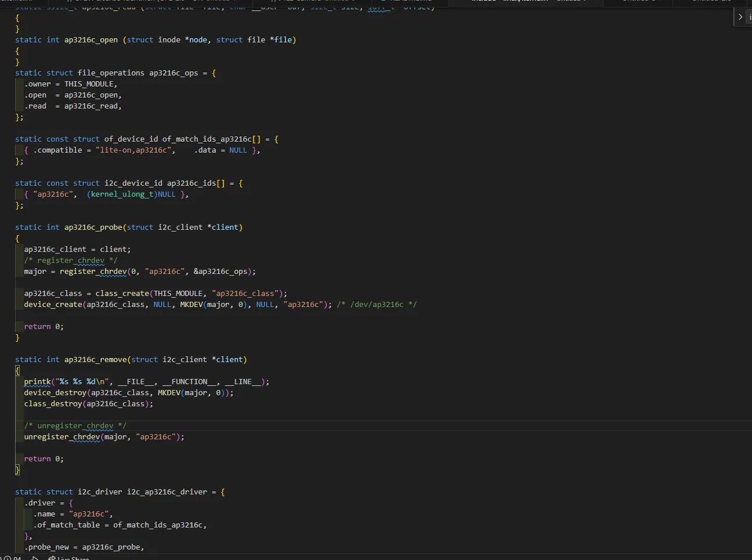Click the closing brace of ap3216c_remove
This screenshot has width=752, height=560.
[17, 470]
